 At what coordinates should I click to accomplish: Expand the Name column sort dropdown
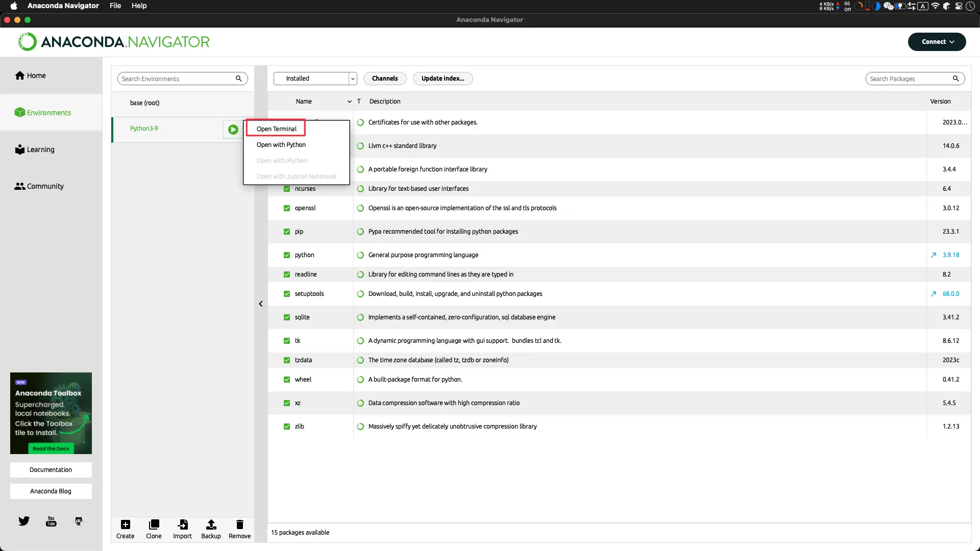coord(349,101)
